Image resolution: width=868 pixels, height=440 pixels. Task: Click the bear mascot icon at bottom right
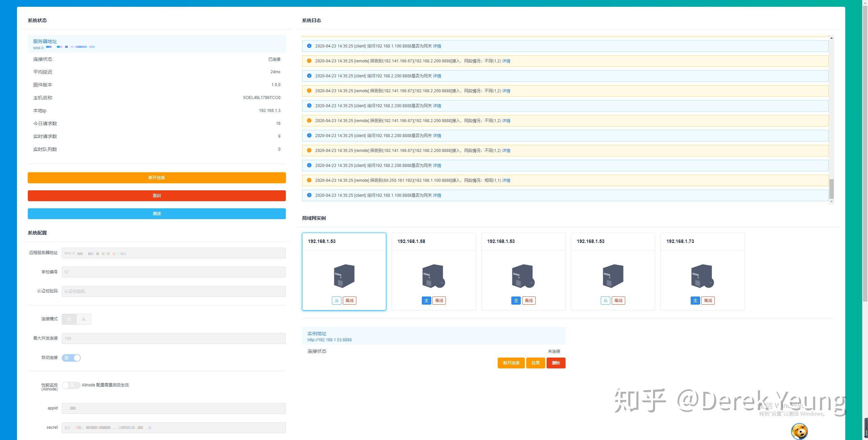point(799,431)
